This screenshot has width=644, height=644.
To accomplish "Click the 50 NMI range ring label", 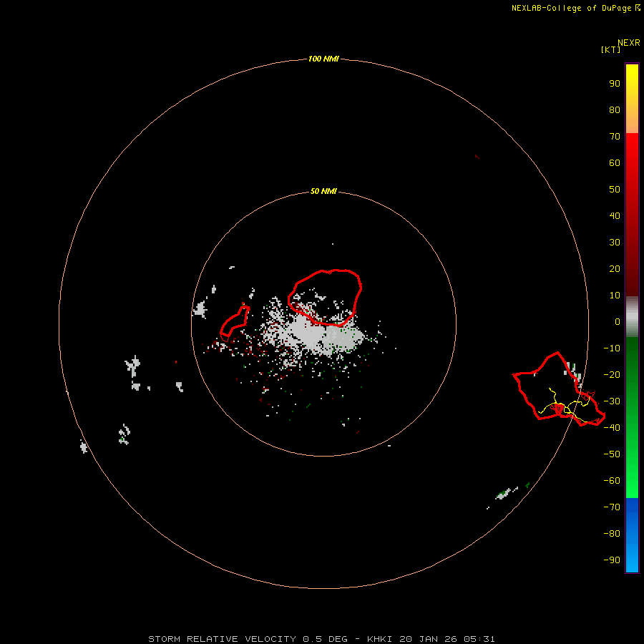I will point(323,191).
